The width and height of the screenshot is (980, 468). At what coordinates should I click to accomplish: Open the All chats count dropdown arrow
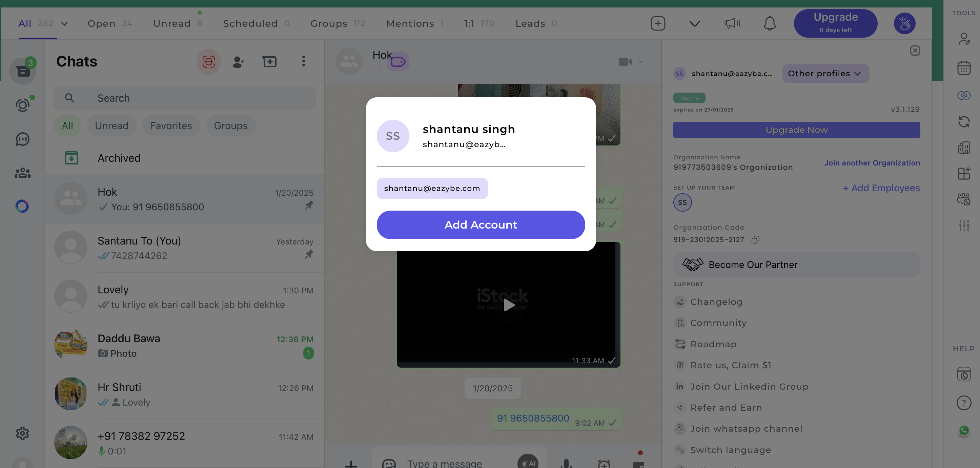click(x=64, y=23)
